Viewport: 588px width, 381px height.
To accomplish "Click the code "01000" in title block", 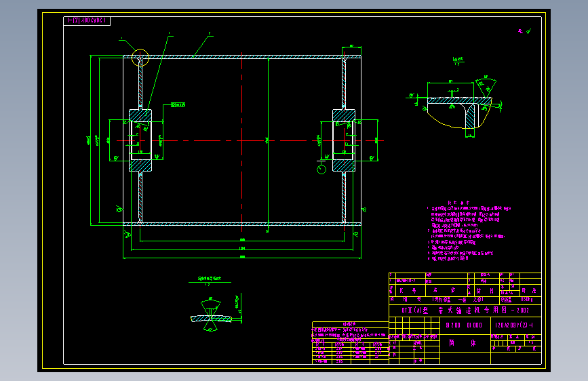I will coord(474,325).
